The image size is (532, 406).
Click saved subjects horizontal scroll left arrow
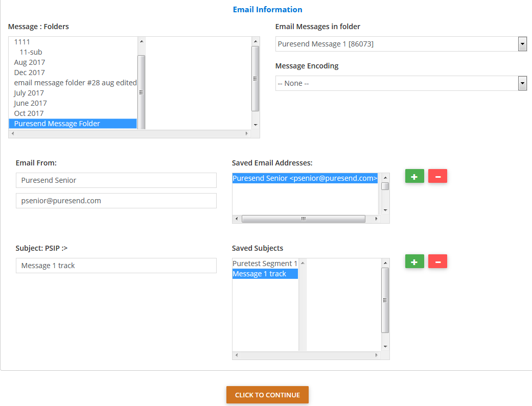[237, 355]
